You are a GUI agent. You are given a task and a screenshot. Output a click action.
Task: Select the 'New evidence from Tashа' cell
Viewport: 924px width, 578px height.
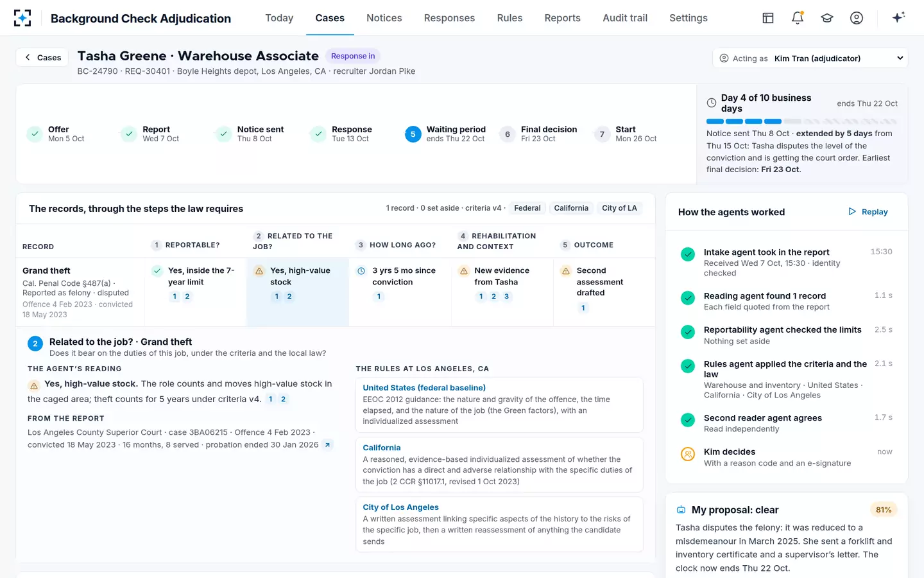tap(502, 292)
